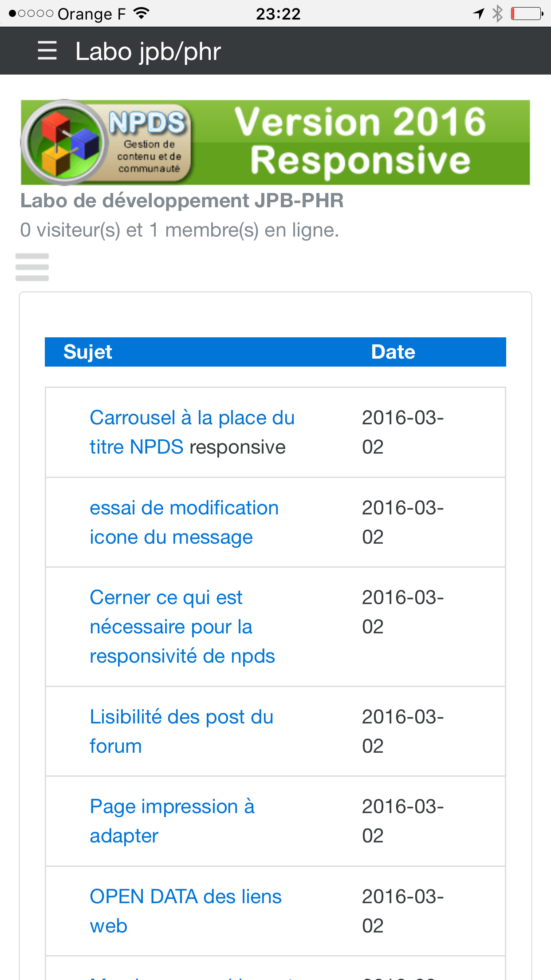Open topic Lisibilité des post du forum

pos(181,731)
